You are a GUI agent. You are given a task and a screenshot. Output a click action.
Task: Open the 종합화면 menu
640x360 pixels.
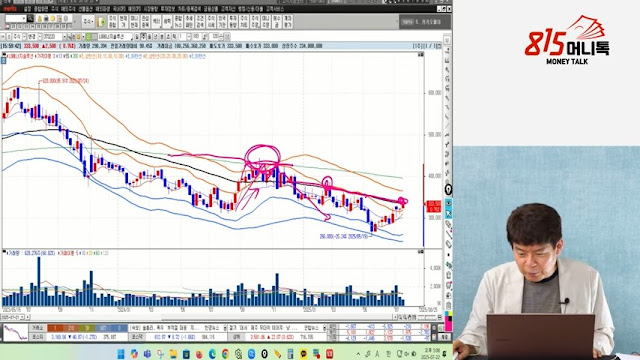point(41,9)
